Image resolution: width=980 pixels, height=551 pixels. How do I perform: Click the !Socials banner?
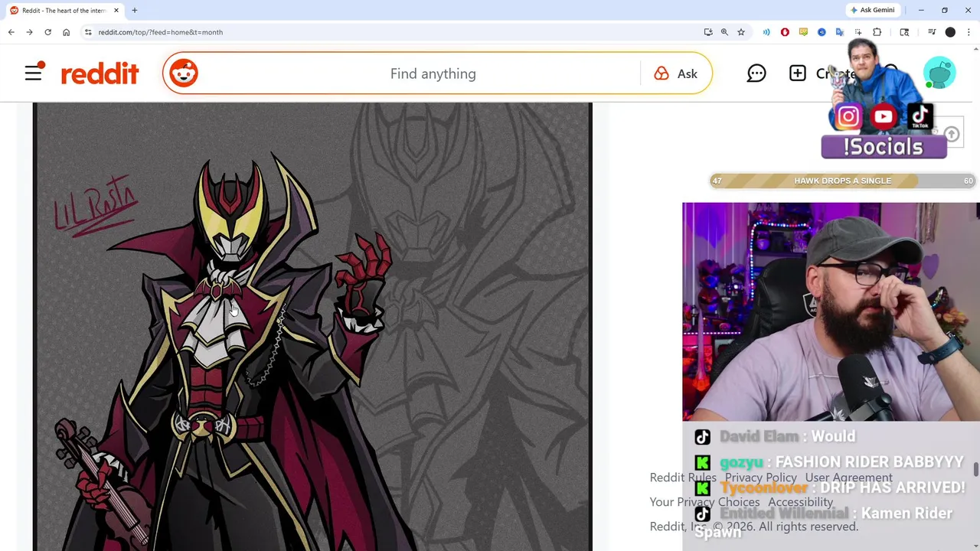(x=884, y=147)
